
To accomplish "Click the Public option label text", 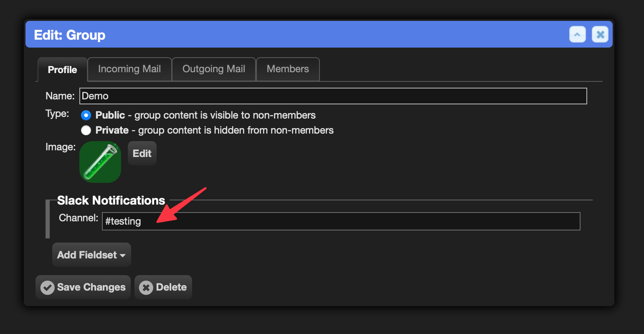I will pyautogui.click(x=205, y=115).
